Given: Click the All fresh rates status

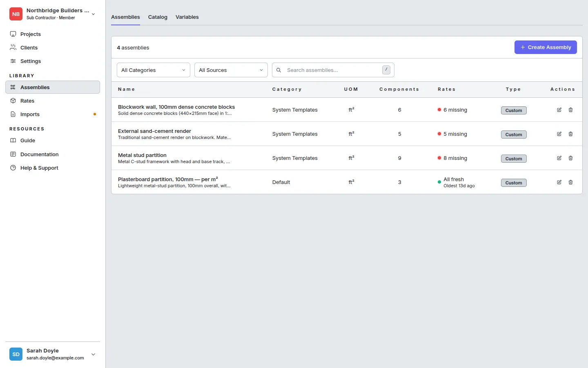Looking at the screenshot, I should pyautogui.click(x=456, y=182).
